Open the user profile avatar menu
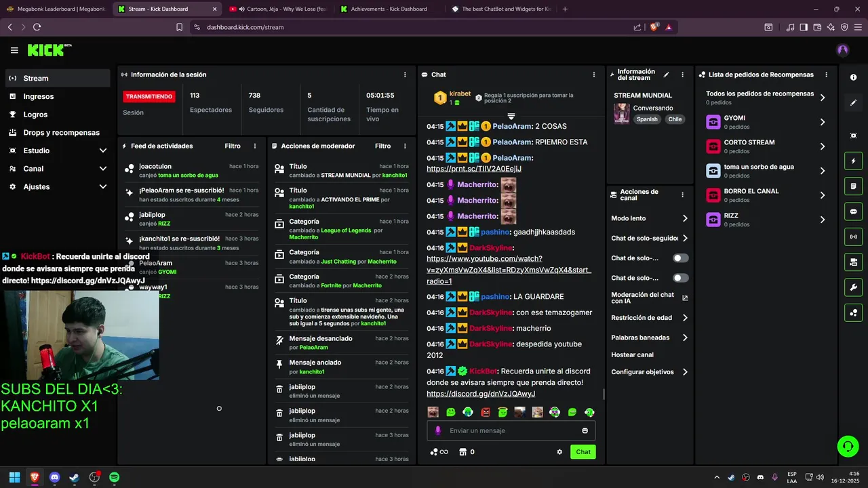The image size is (868, 488). [843, 49]
